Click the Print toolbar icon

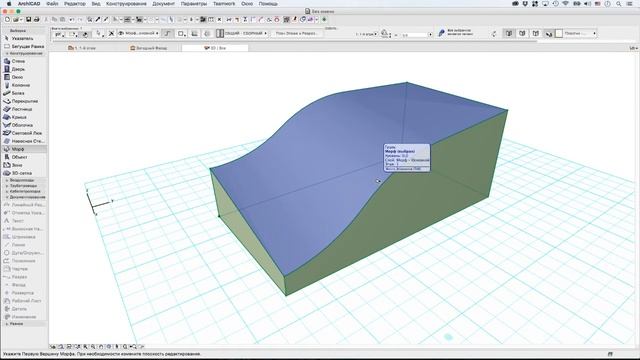36,19
